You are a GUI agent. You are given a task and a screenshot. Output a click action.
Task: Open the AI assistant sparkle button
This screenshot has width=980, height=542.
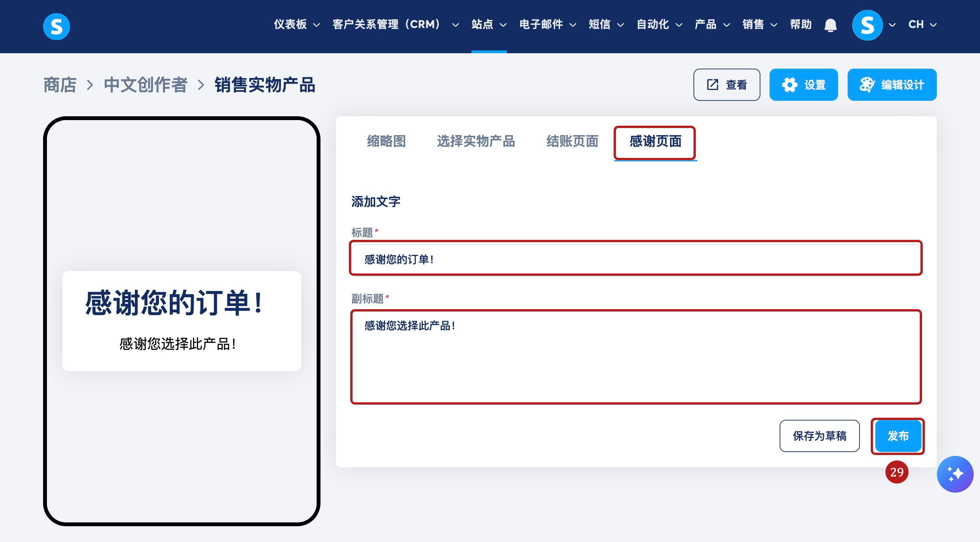(954, 473)
